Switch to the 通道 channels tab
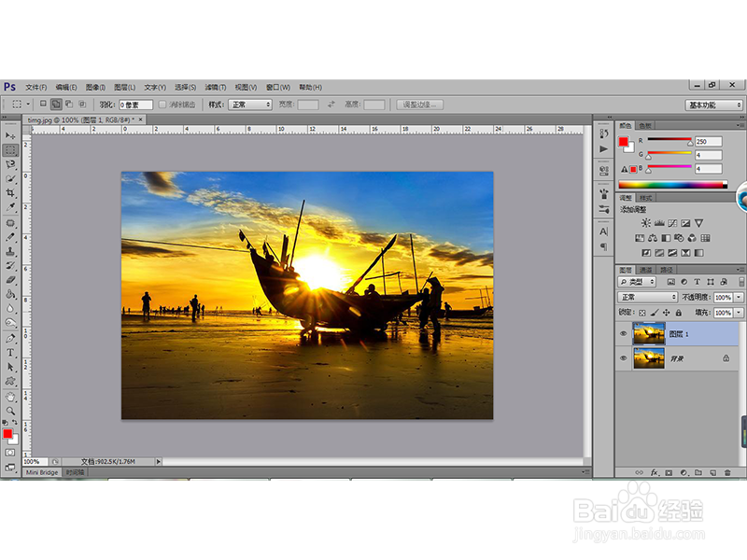Screen dimensions: 747x560 click(x=645, y=270)
